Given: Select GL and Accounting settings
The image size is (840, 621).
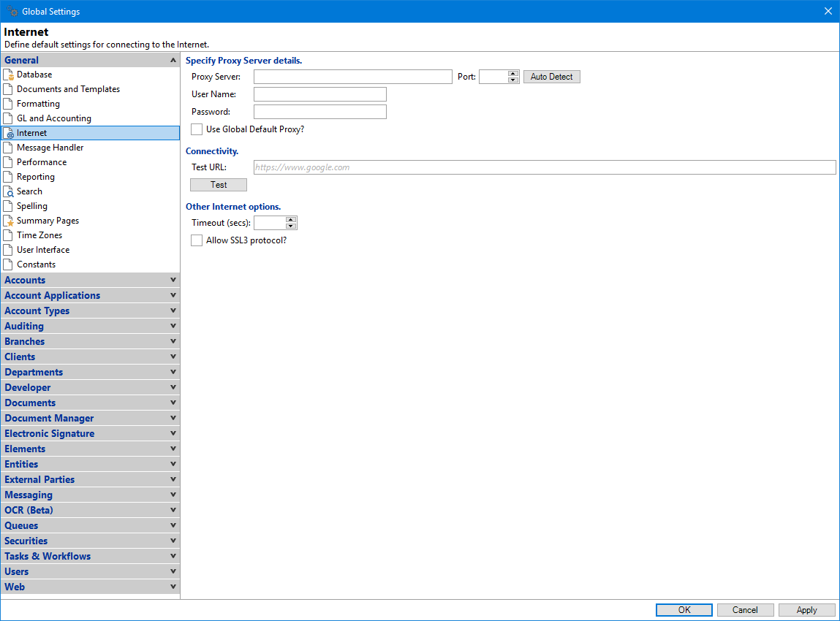Looking at the screenshot, I should point(90,118).
